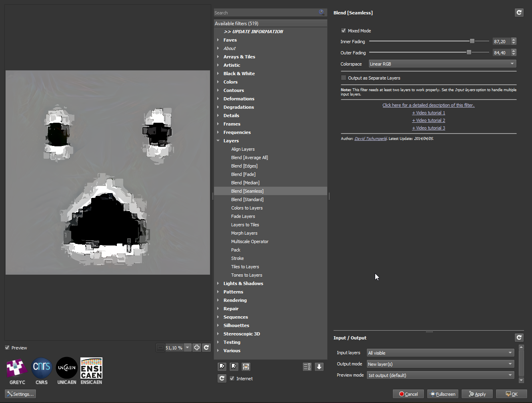Confirm with the OK button
The image size is (532, 403).
click(x=512, y=394)
